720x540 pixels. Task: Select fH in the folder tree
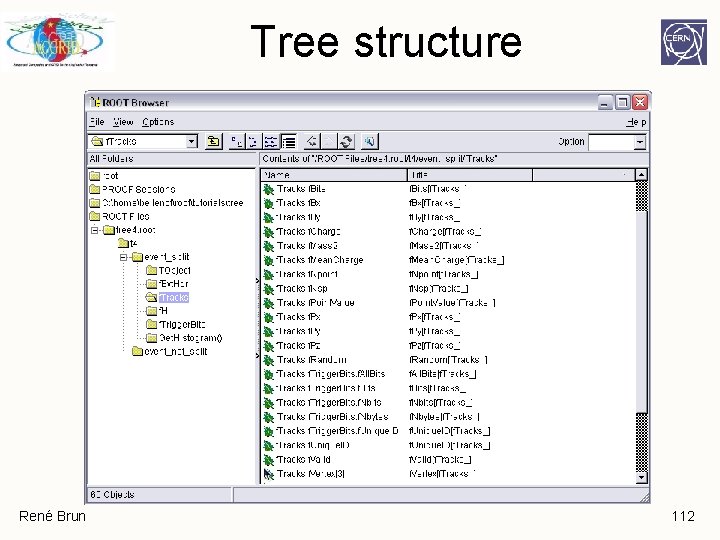pyautogui.click(x=163, y=311)
